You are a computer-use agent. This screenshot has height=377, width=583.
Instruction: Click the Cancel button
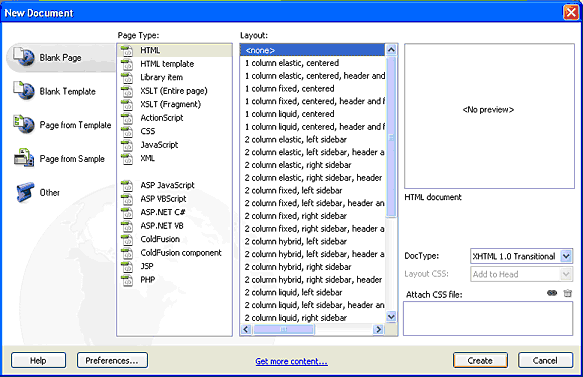[x=545, y=360]
